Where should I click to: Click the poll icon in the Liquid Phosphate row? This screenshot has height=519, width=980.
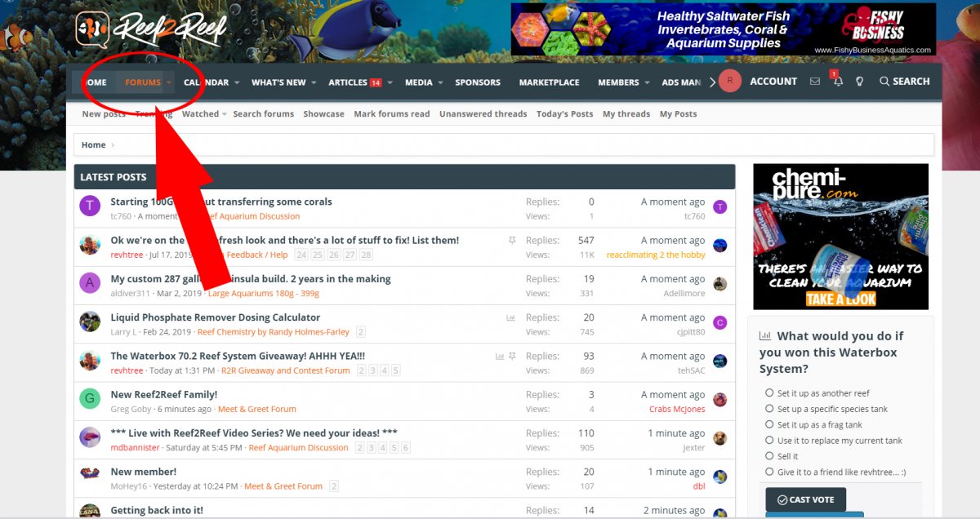click(x=511, y=317)
